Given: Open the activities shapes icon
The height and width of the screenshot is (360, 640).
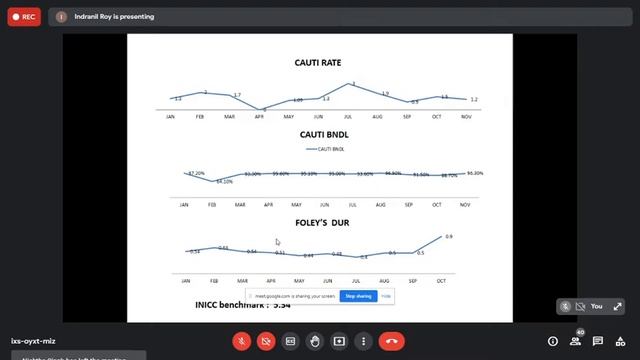Looking at the screenshot, I should tap(620, 341).
